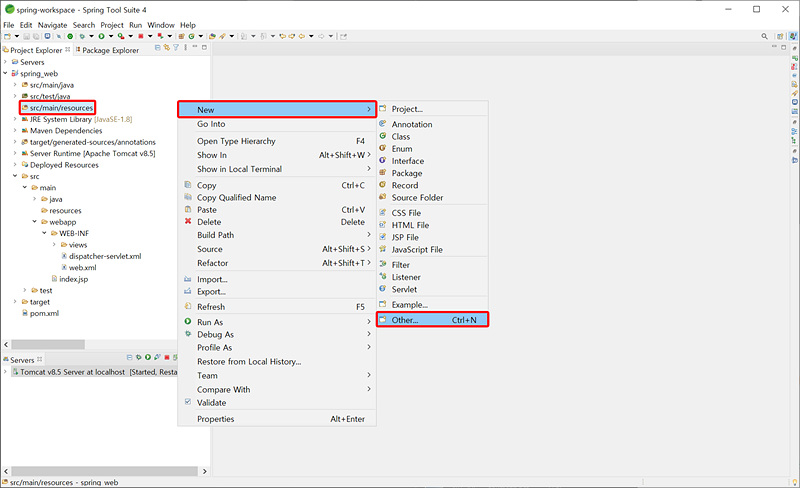Open the Window menu
Image resolution: width=800 pixels, height=488 pixels.
click(161, 25)
